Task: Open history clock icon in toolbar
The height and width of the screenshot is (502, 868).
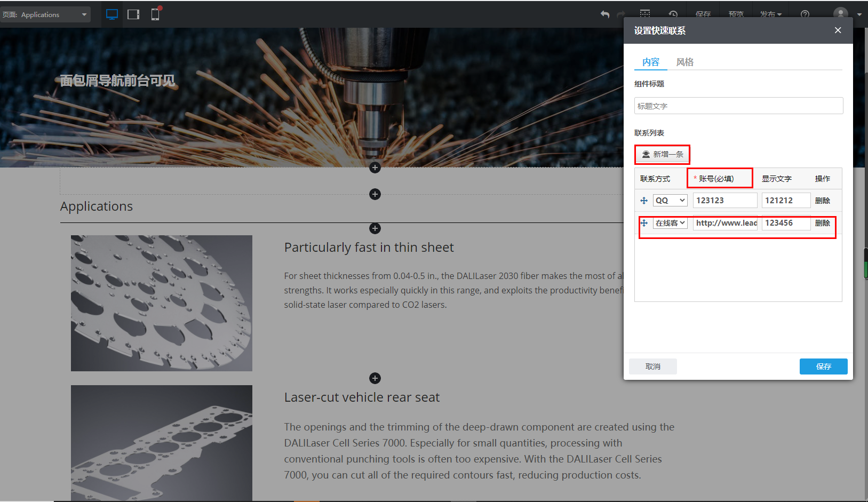Action: (673, 14)
